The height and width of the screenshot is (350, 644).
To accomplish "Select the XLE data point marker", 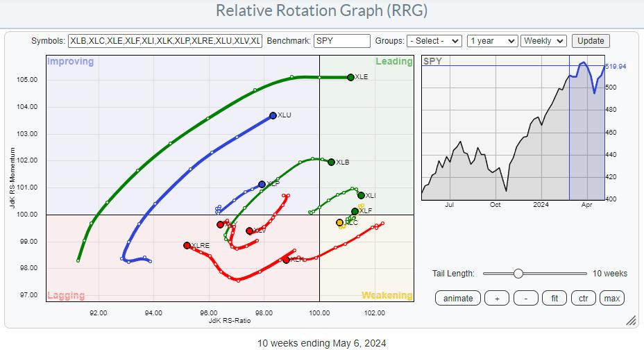I will click(350, 77).
